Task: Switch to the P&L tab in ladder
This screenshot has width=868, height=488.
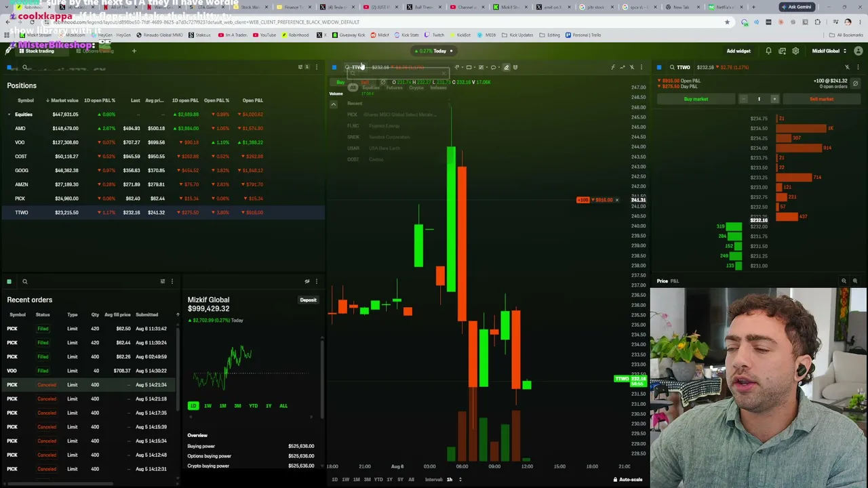Action: click(675, 281)
